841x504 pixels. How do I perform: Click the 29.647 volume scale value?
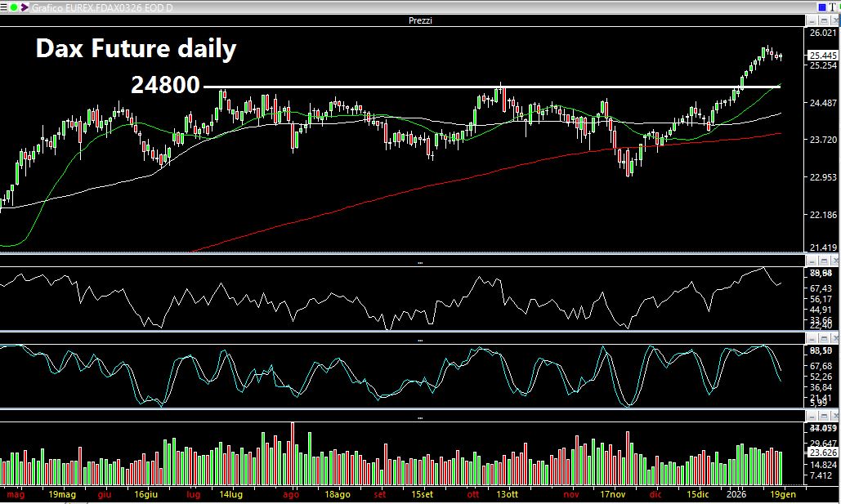tap(823, 444)
